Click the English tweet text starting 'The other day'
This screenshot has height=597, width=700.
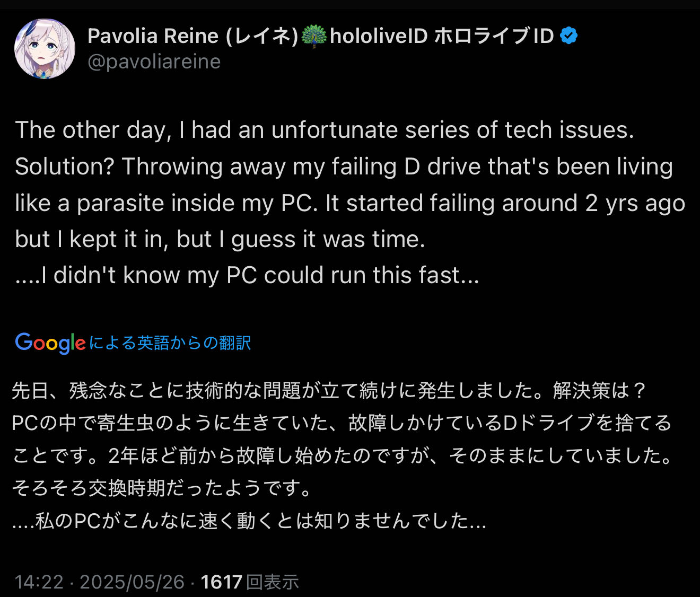(x=350, y=203)
